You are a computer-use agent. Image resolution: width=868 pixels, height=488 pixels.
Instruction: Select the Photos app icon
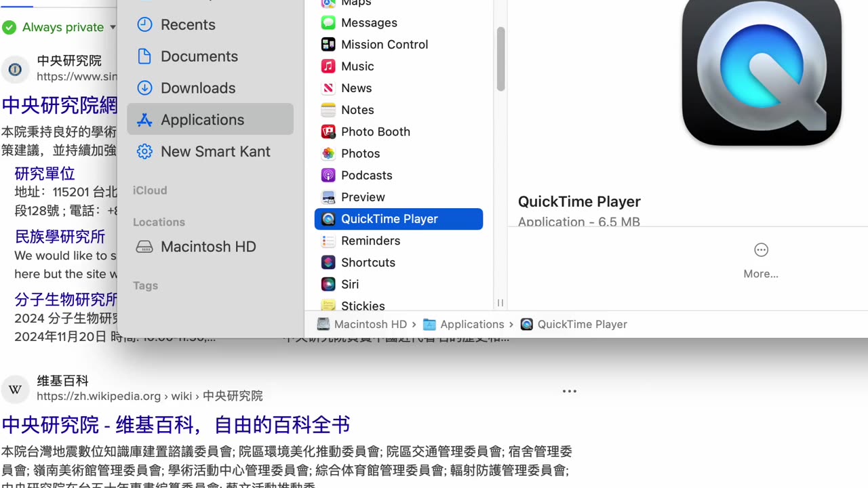tap(328, 153)
